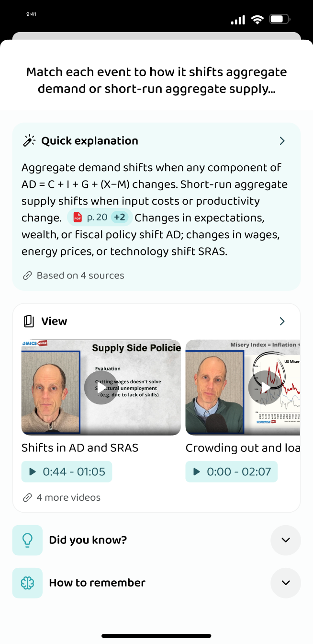
Task: Play the Misery Index video thumbnail
Action: pos(243,387)
